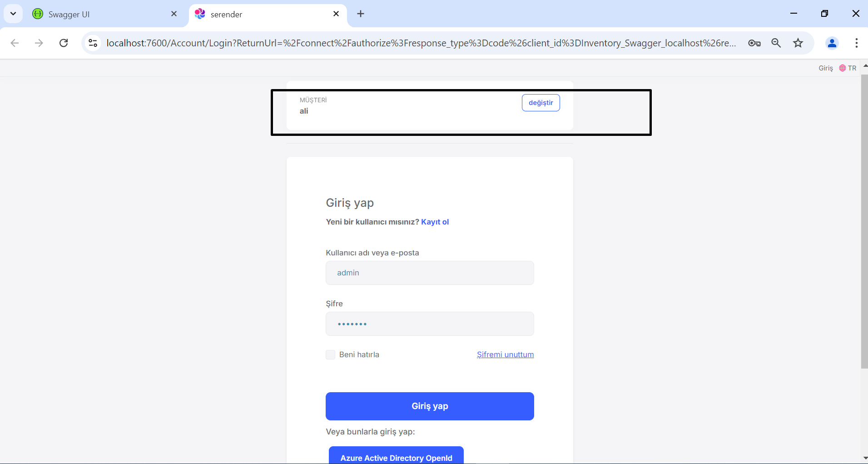Click the browser back arrow
Viewport: 868px width, 464px height.
(x=15, y=43)
